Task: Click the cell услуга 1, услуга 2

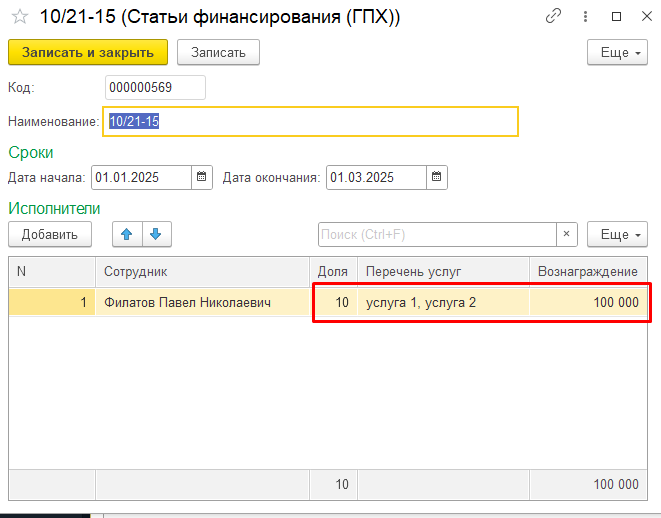Action: (x=443, y=302)
